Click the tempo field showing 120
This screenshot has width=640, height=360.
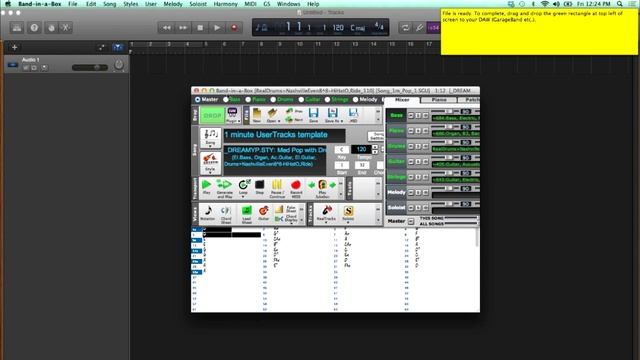[361, 149]
